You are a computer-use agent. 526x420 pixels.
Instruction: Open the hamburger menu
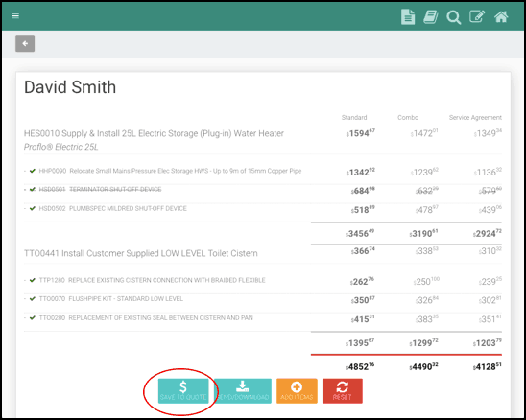[15, 15]
